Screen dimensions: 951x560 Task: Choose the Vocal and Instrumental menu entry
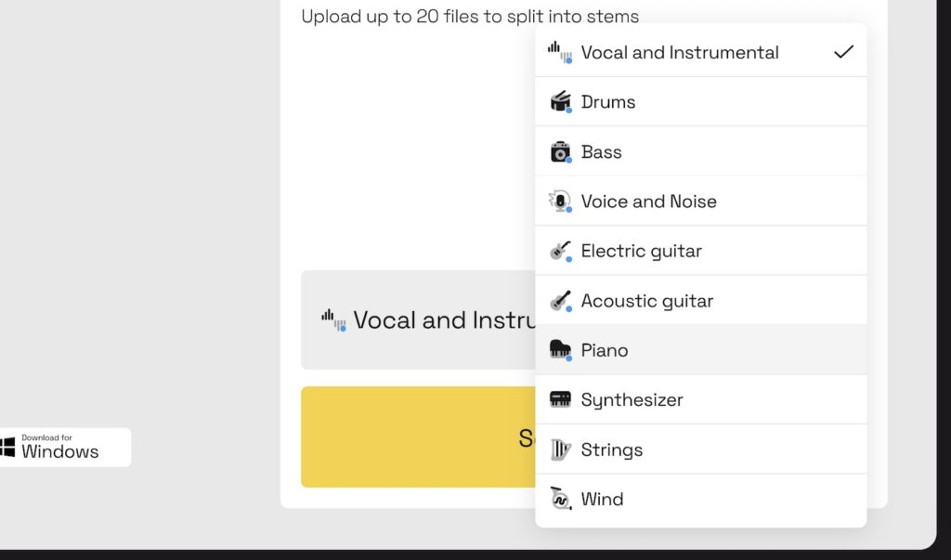coord(680,53)
